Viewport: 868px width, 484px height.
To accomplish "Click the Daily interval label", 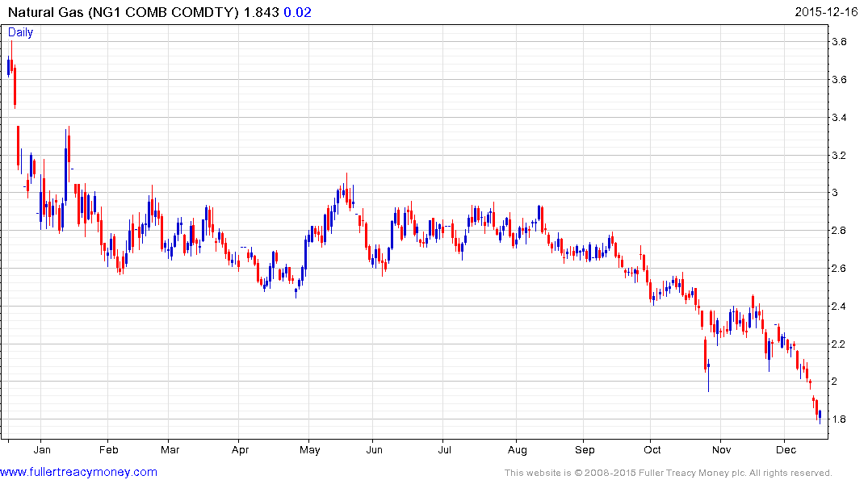I will (x=20, y=32).
